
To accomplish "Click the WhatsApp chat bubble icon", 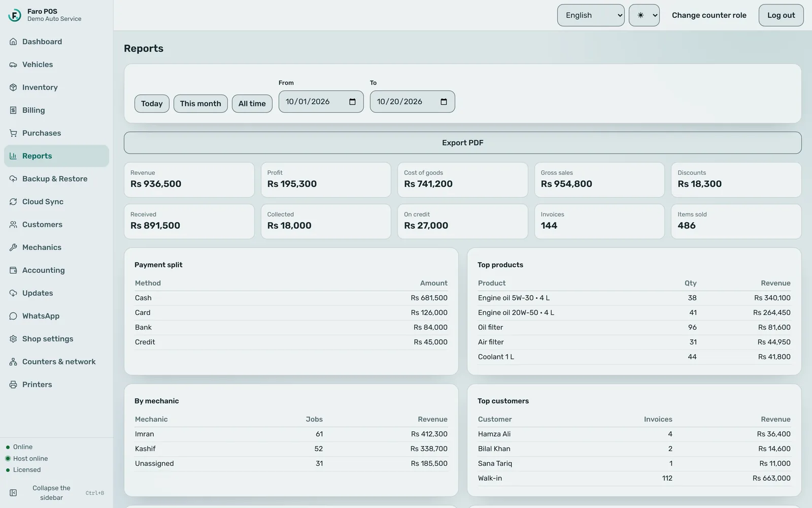I will click(13, 316).
